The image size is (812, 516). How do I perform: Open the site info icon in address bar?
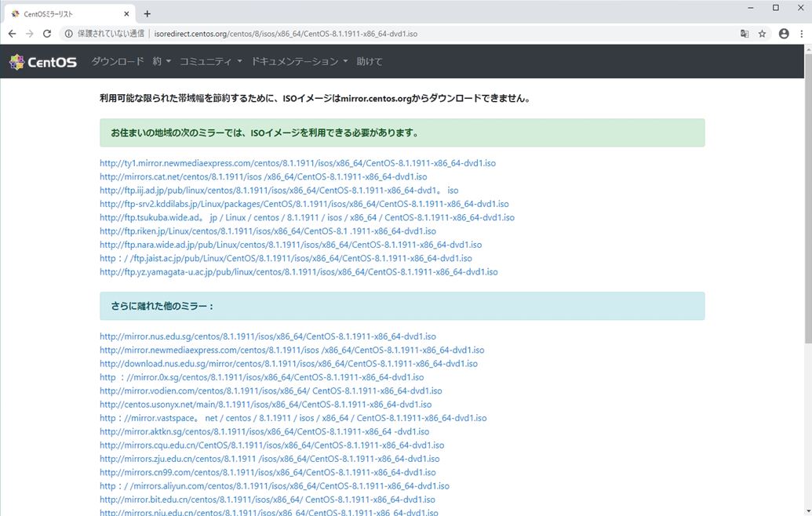[x=68, y=34]
